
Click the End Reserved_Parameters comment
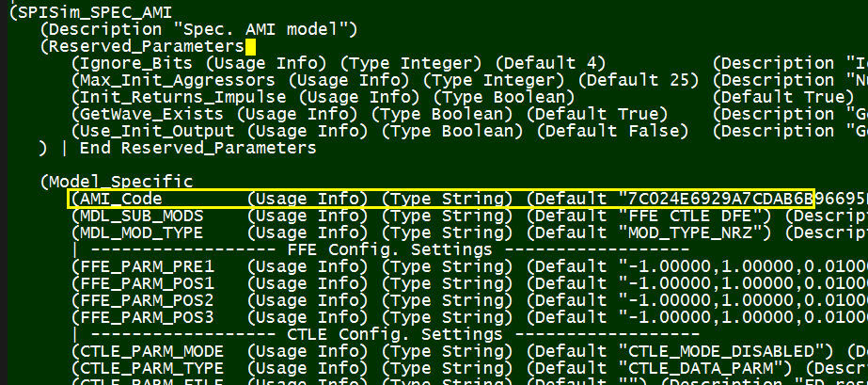(198, 148)
